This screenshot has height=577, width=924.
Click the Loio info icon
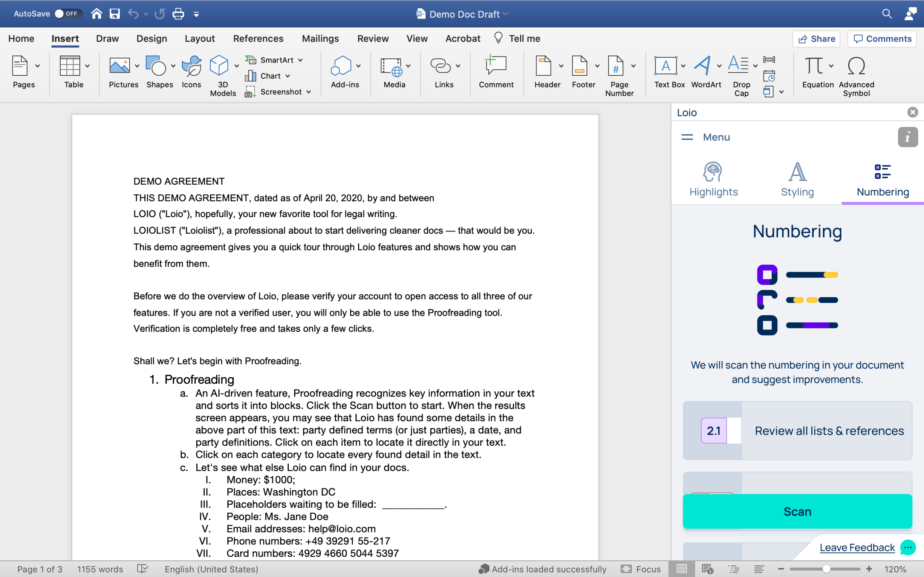908,137
